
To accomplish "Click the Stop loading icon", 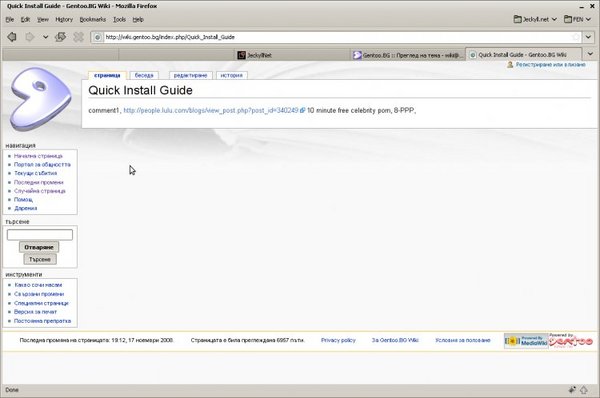I will click(x=78, y=37).
